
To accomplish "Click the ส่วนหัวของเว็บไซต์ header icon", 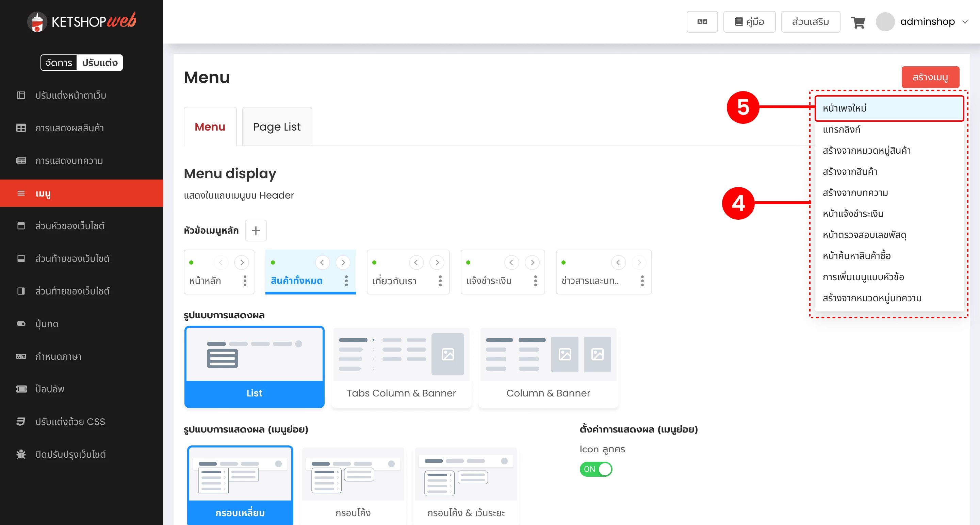I will coord(21,226).
